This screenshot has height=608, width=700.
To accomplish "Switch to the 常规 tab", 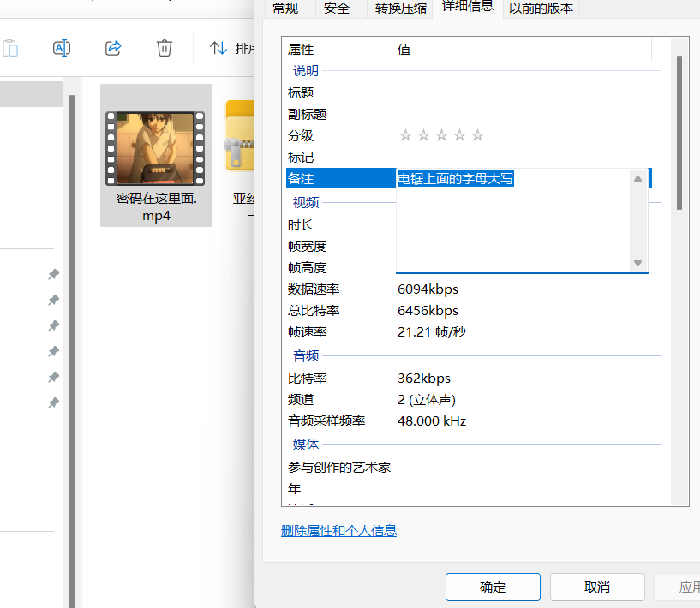I will pyautogui.click(x=284, y=9).
